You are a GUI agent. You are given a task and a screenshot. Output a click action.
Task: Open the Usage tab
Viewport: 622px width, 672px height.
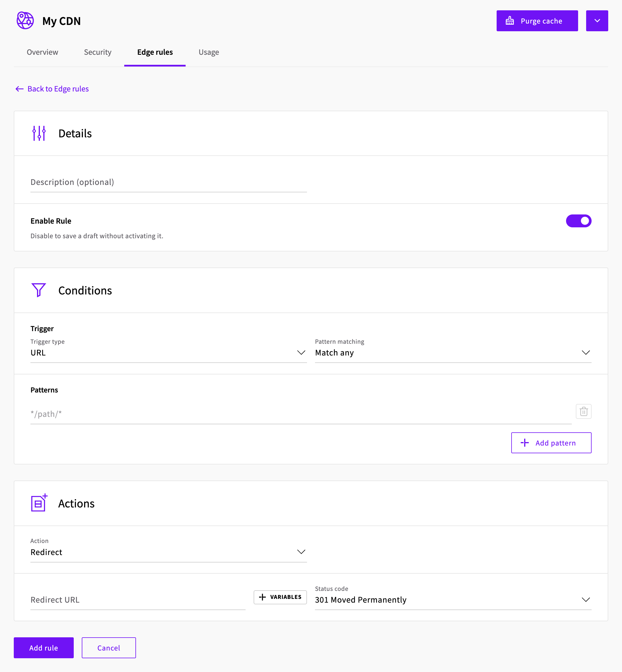coord(209,52)
